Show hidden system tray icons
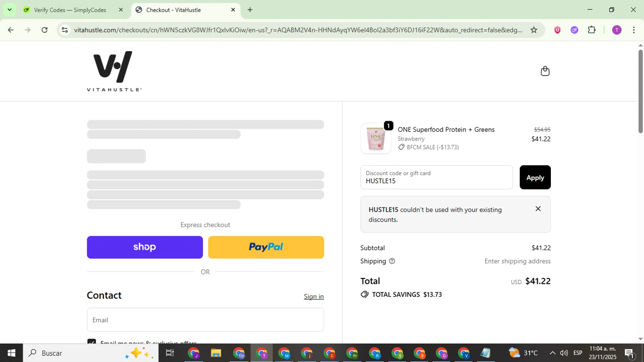The width and height of the screenshot is (644, 362). pos(552,353)
